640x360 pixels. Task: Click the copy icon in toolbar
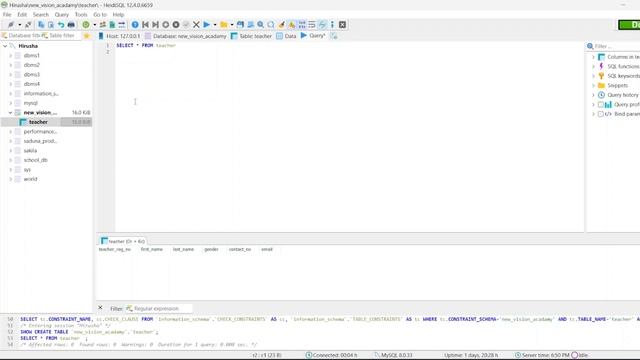(x=41, y=25)
